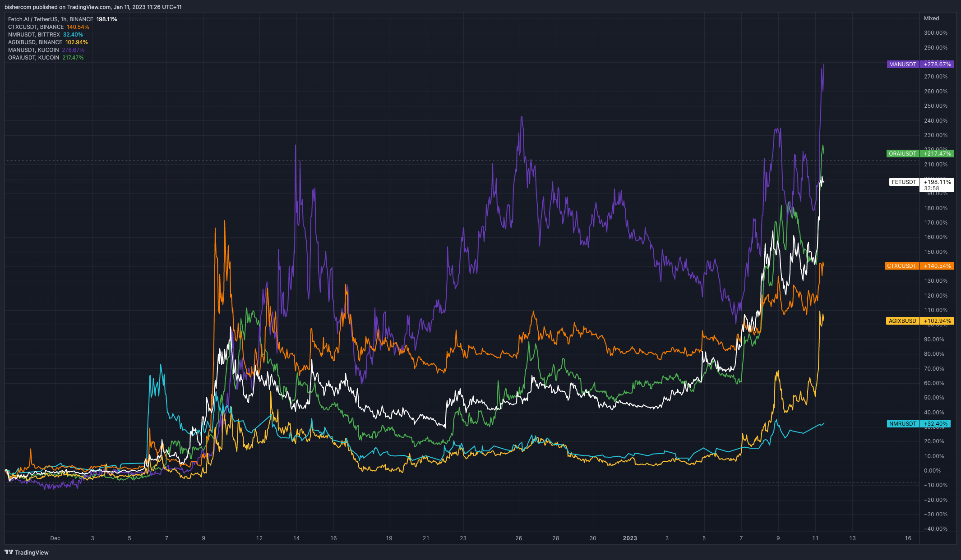The width and height of the screenshot is (961, 560).
Task: Click the 26 date on the time axis
Action: click(x=519, y=538)
